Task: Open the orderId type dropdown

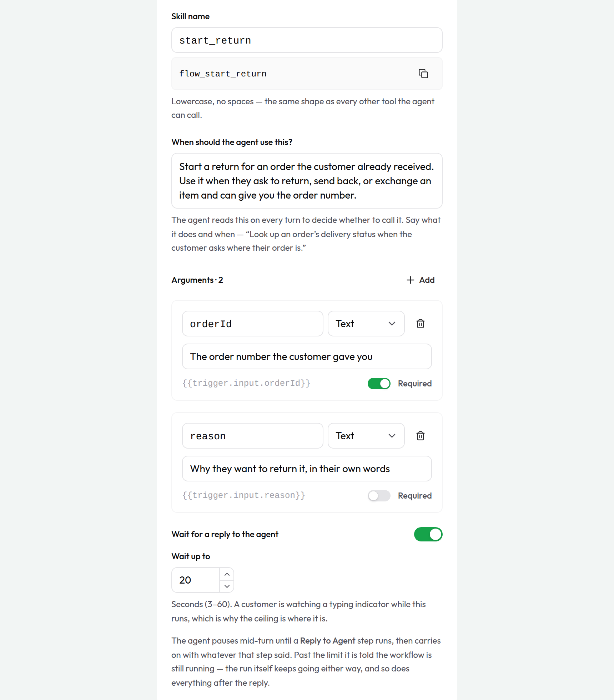Action: coord(366,324)
